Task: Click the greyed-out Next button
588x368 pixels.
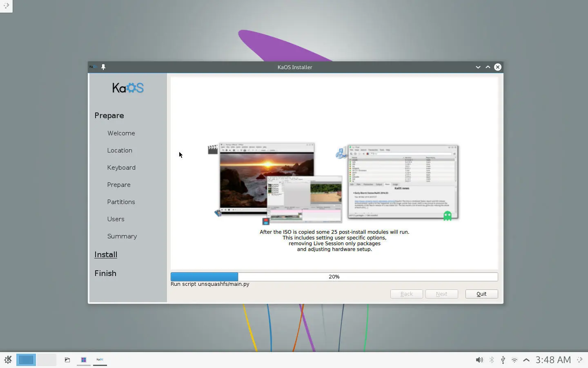Action: click(x=441, y=294)
